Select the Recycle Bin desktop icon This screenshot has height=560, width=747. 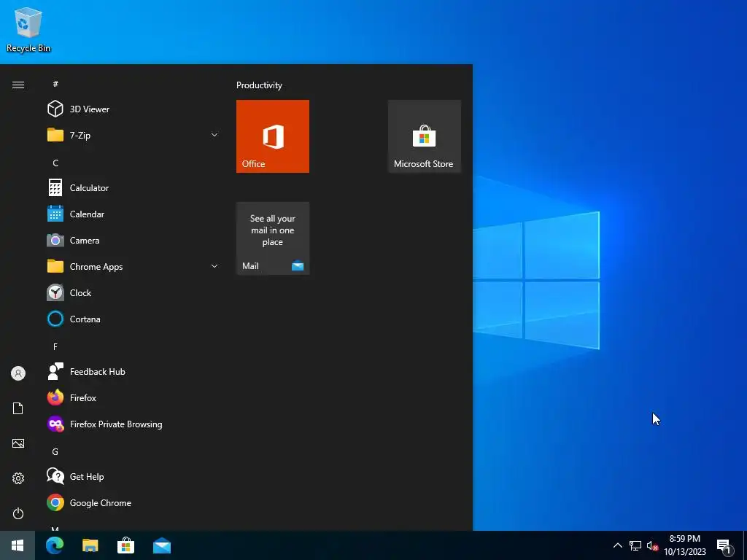[28, 30]
